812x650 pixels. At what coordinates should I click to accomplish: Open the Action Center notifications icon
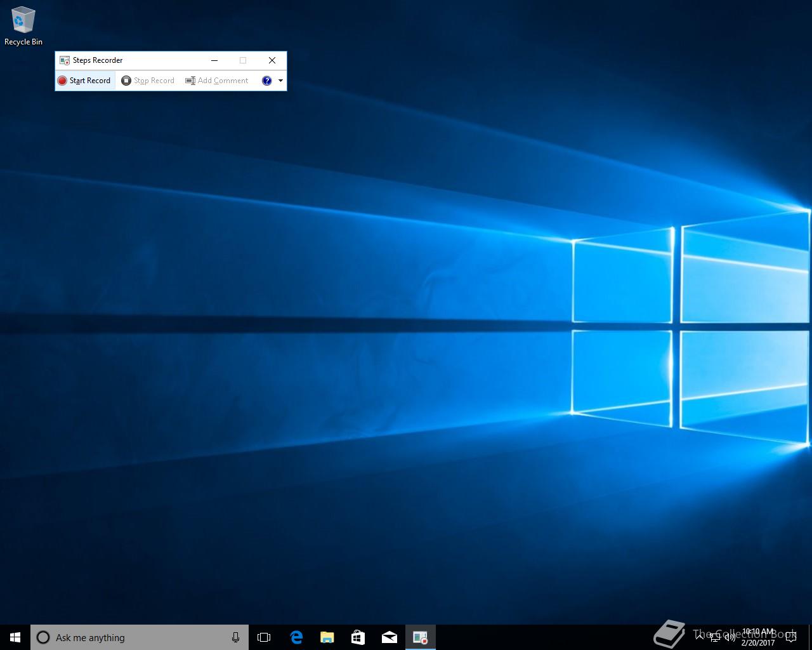pos(790,637)
